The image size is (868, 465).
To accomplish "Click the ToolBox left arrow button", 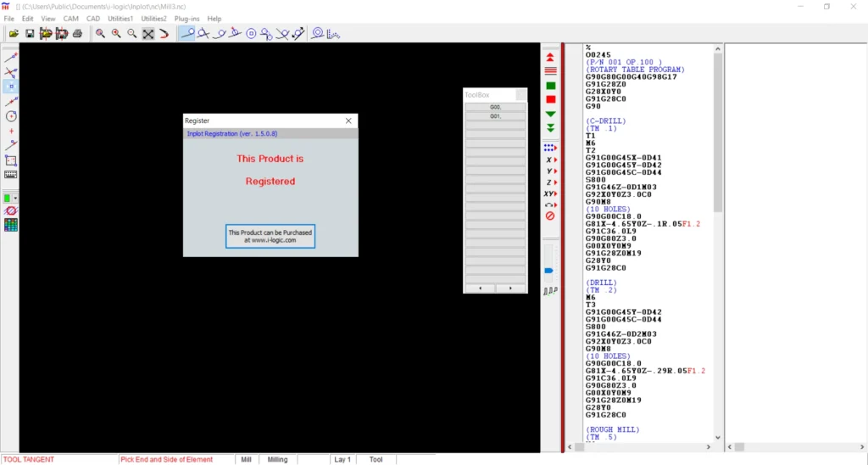I will [480, 289].
